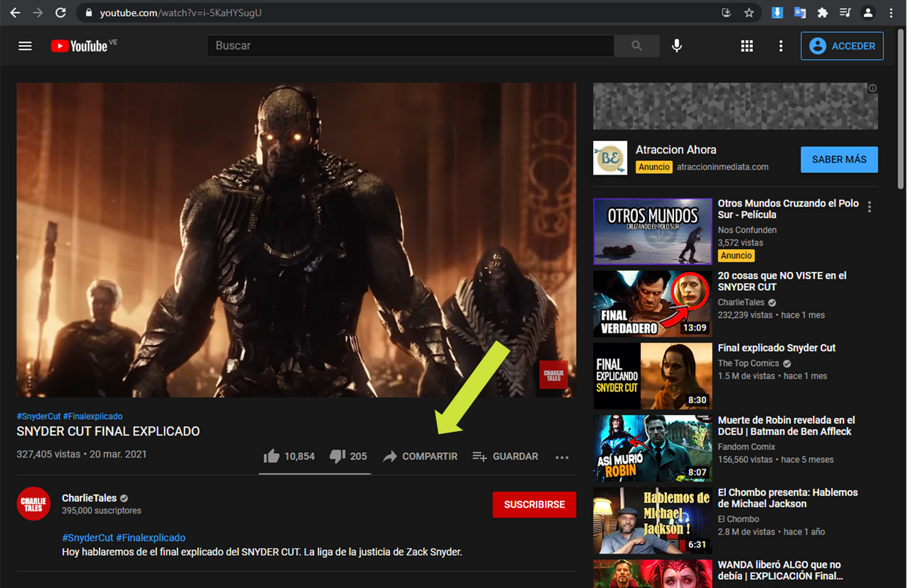Click the URL in the address bar
The width and height of the screenshot is (911, 588).
[181, 13]
